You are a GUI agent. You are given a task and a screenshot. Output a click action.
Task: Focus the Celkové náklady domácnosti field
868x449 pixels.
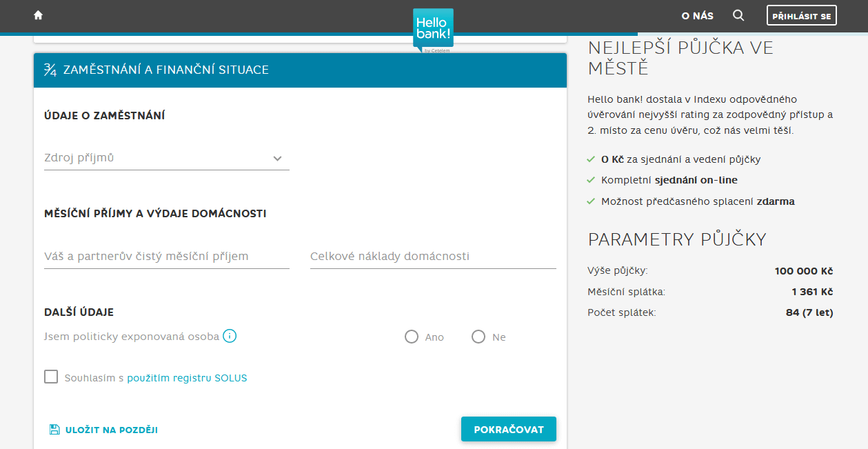(433, 257)
